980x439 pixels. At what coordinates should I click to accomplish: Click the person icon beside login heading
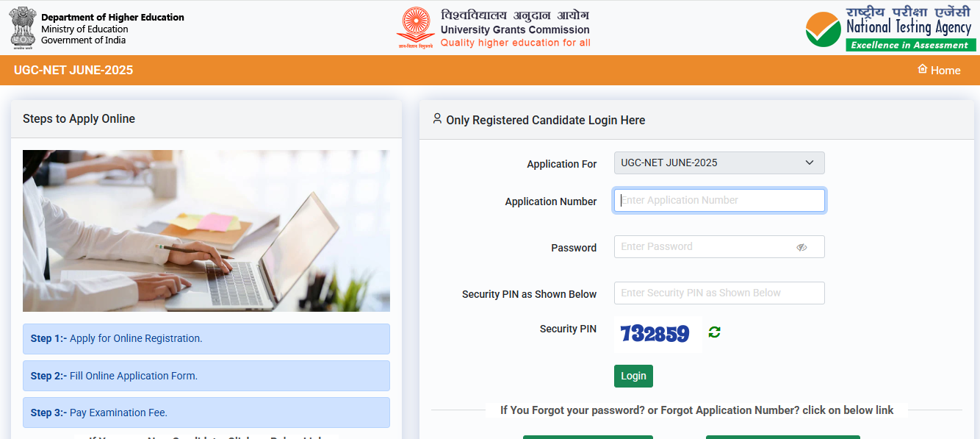coord(437,118)
